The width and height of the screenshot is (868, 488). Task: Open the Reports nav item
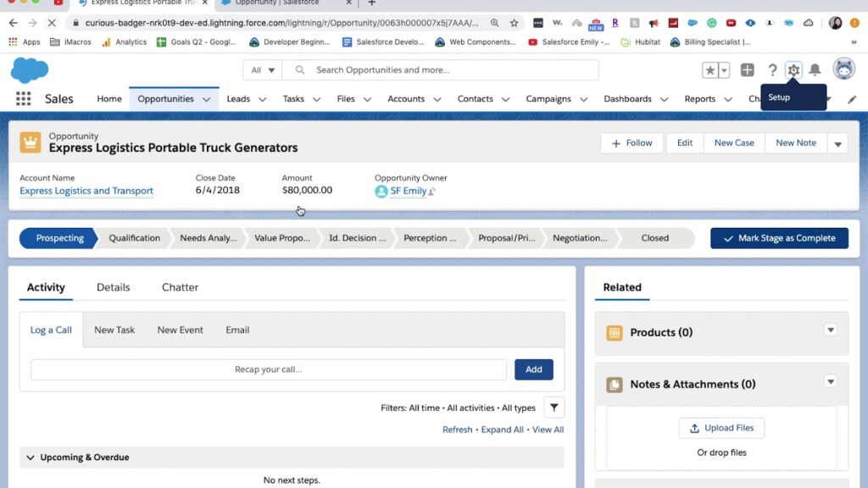pos(699,98)
